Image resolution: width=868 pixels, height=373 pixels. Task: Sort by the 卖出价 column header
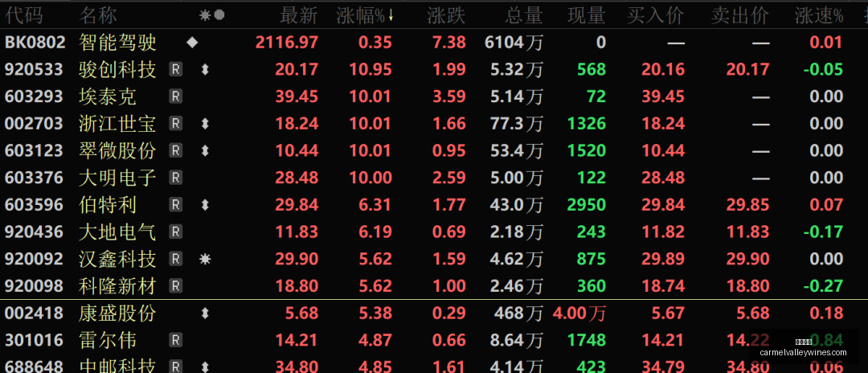pos(740,15)
